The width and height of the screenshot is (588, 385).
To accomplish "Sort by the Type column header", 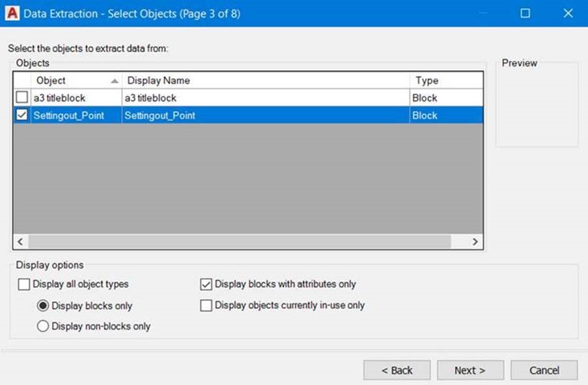I will (446, 80).
